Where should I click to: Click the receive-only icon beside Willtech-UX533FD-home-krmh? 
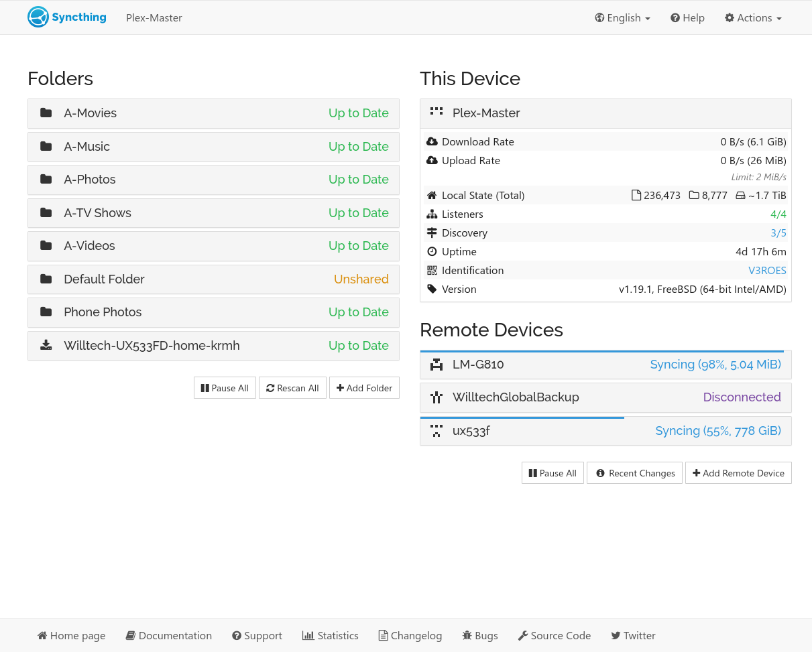coord(46,345)
